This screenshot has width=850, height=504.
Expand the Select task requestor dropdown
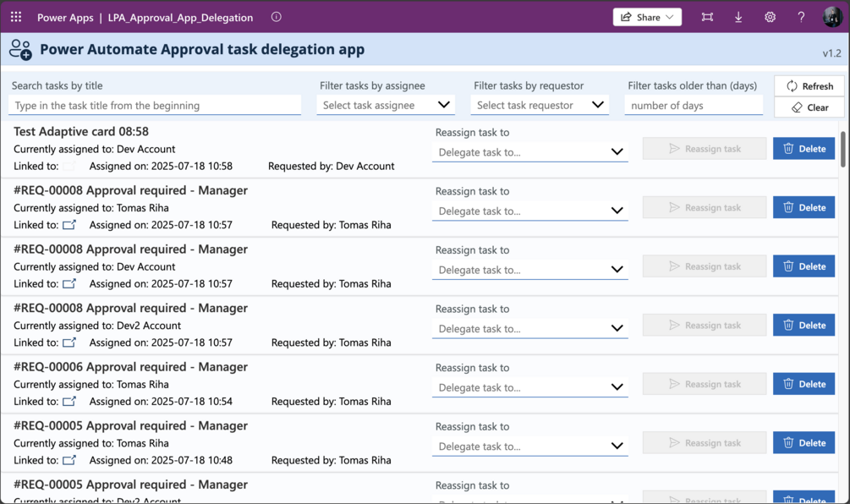540,105
